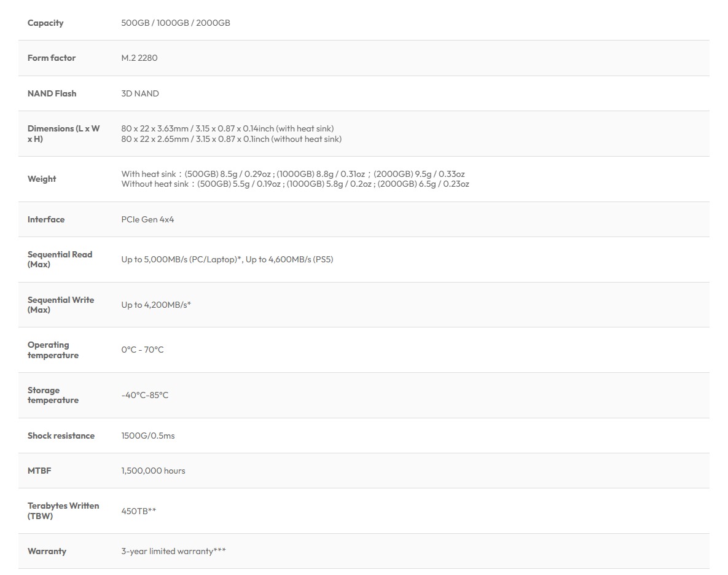Viewport: 728px width, 575px height.
Task: Click the NAND Flash label
Action: point(52,93)
